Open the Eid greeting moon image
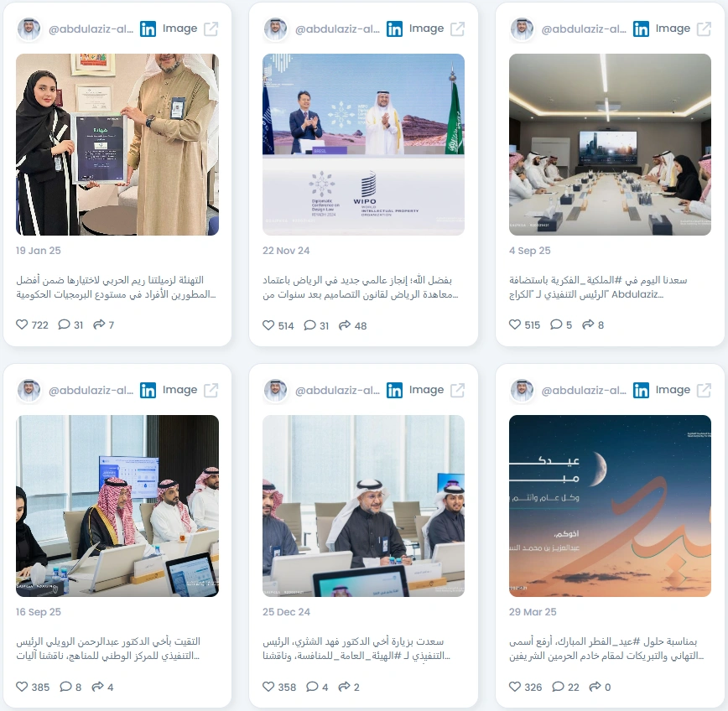This screenshot has width=728, height=711. click(610, 506)
